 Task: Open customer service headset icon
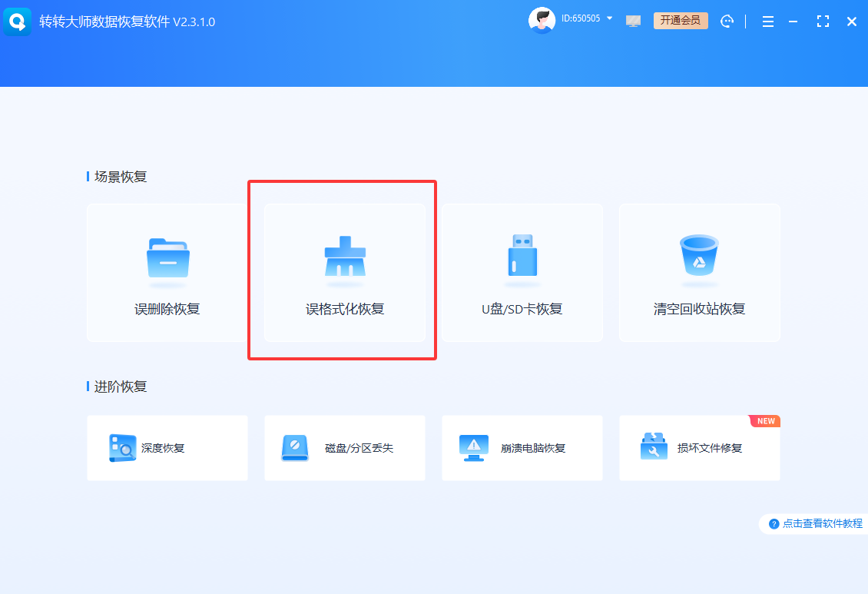click(x=727, y=21)
